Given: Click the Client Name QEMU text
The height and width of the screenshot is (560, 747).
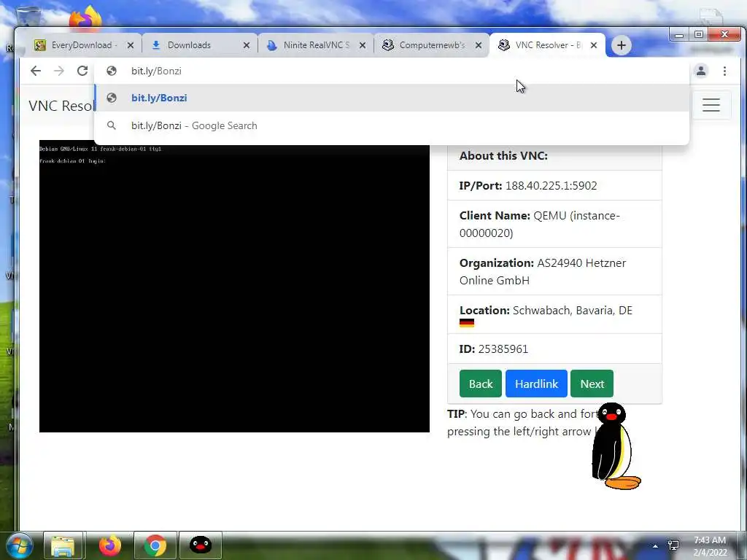Looking at the screenshot, I should tap(540, 225).
